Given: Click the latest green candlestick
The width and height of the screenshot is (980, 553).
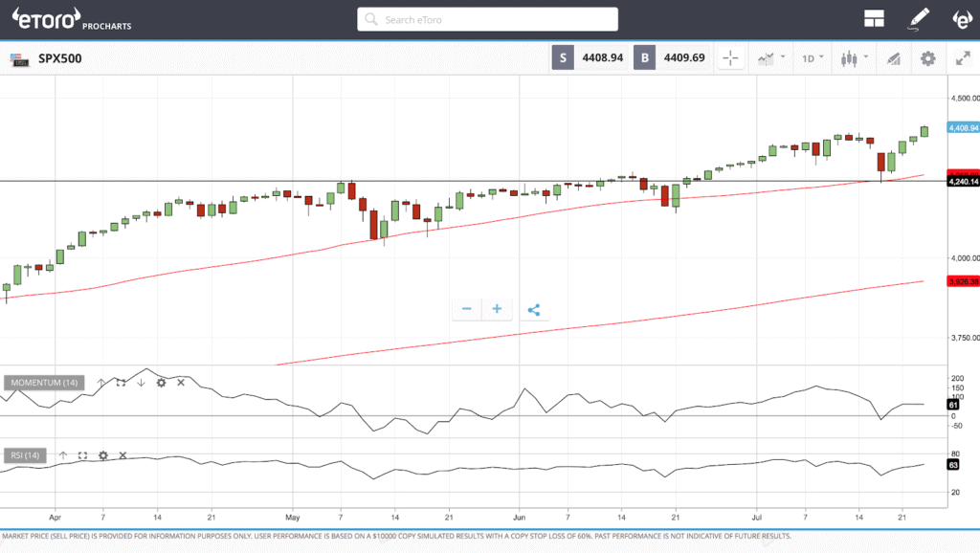Looking at the screenshot, I should coord(924,131).
